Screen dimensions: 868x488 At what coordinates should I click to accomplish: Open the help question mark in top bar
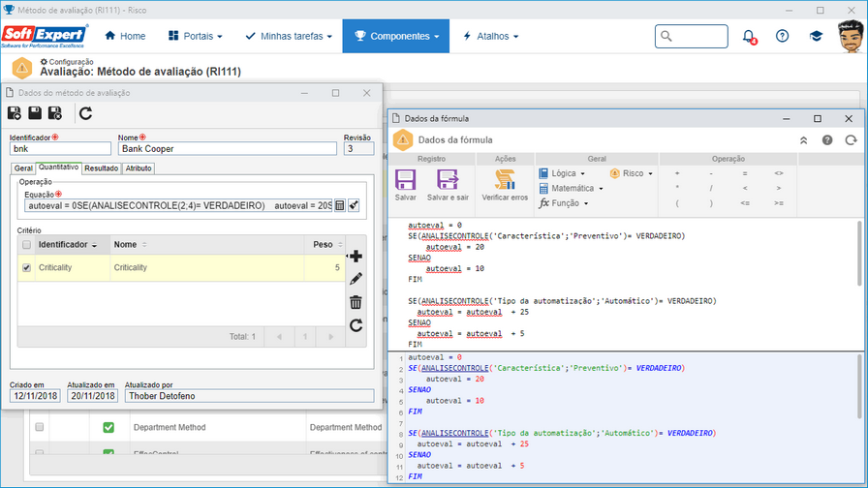click(782, 36)
